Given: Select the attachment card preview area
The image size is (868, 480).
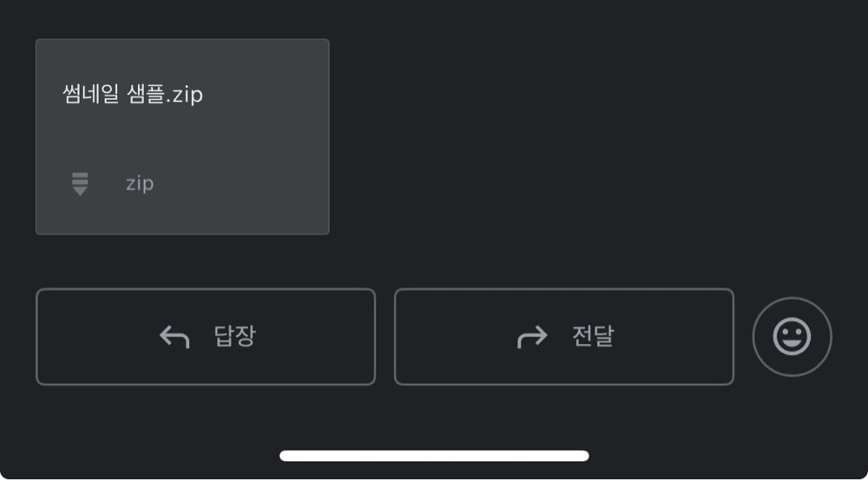Looking at the screenshot, I should pyautogui.click(x=182, y=137).
